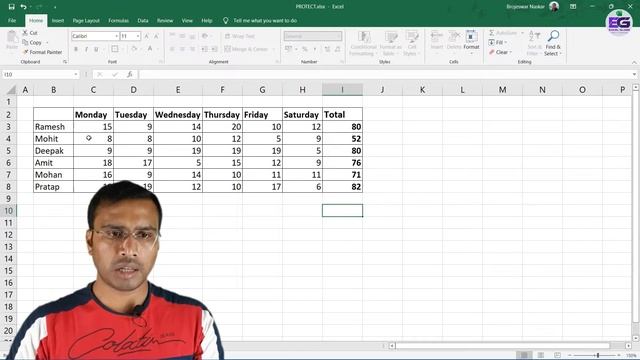640x360 pixels.
Task: Toggle Italic formatting
Action: pyautogui.click(x=86, y=49)
